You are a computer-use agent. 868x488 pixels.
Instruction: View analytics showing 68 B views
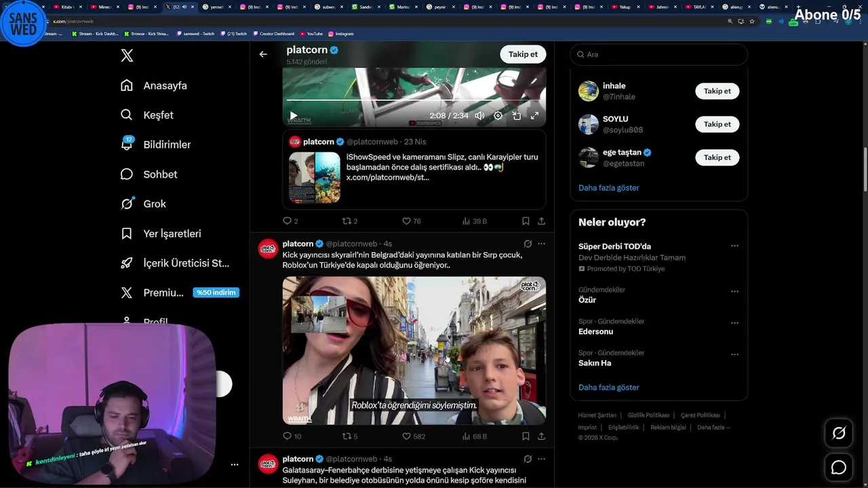click(x=475, y=436)
